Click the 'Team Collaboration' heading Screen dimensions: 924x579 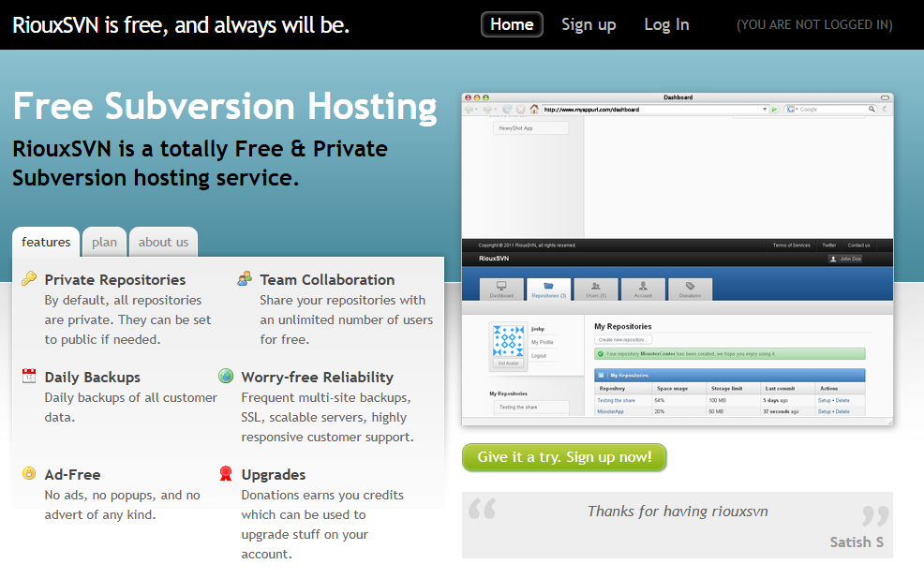[x=327, y=280]
